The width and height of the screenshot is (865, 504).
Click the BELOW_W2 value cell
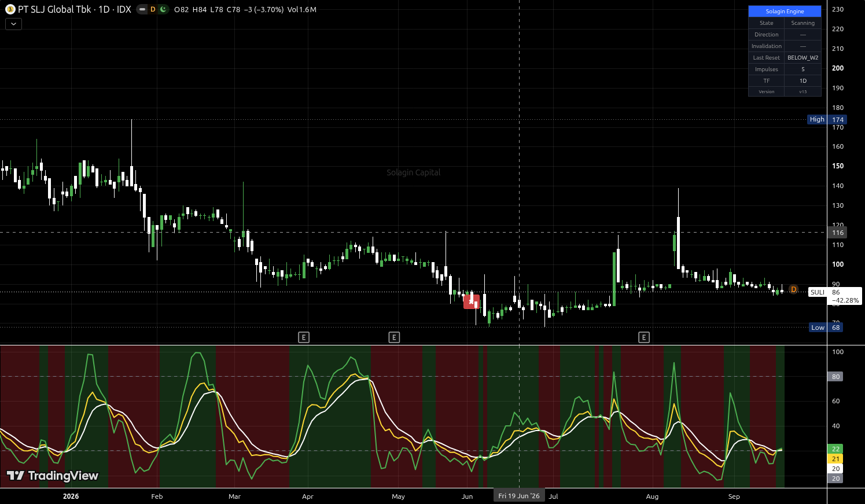click(803, 58)
